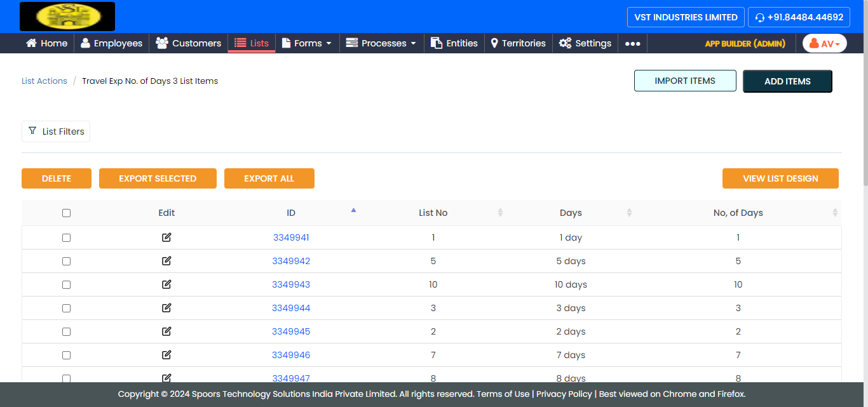Viewport: 868px width, 407px height.
Task: Click the three-dots more menu icon
Action: pyautogui.click(x=632, y=43)
